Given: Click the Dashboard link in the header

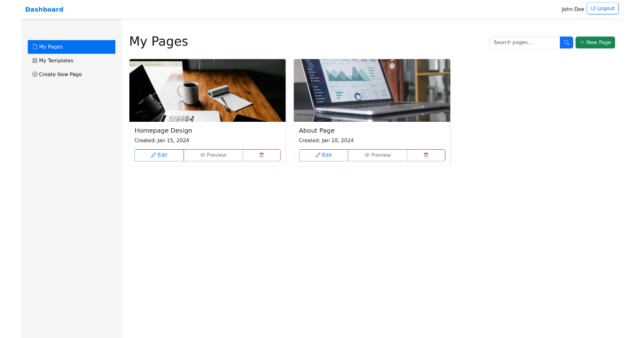Looking at the screenshot, I should coord(44,9).
